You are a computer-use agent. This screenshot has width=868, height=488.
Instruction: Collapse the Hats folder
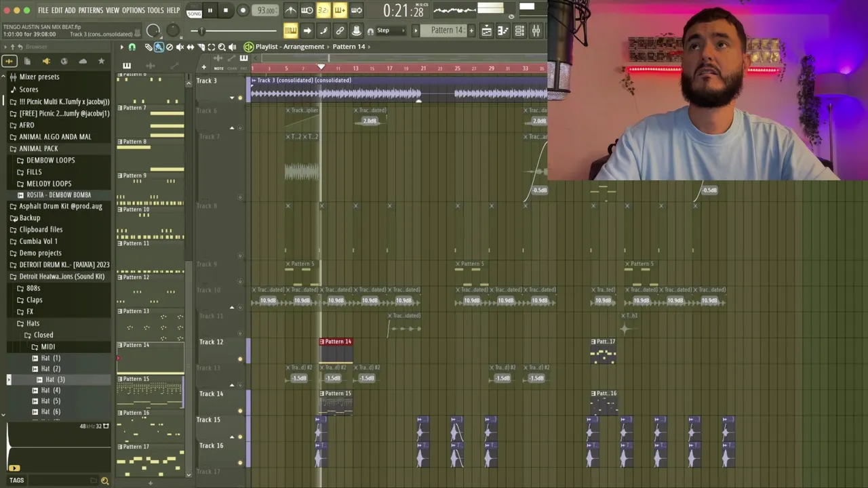(33, 323)
